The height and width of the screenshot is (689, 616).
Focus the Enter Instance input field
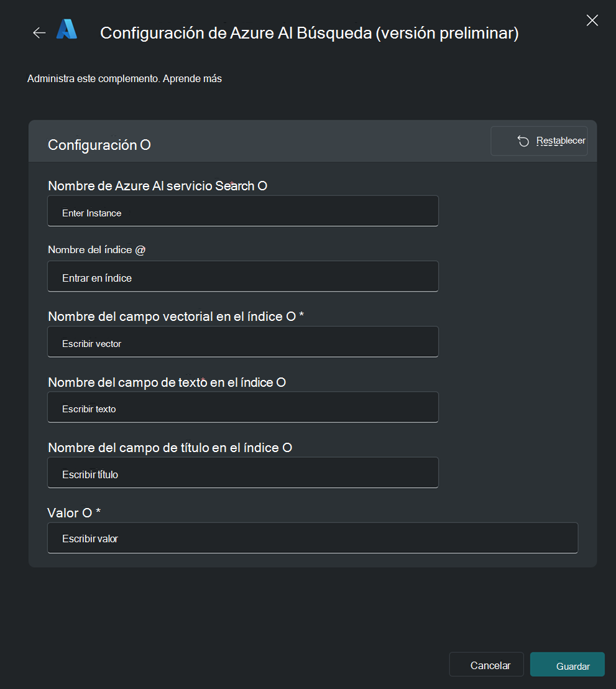[243, 211]
